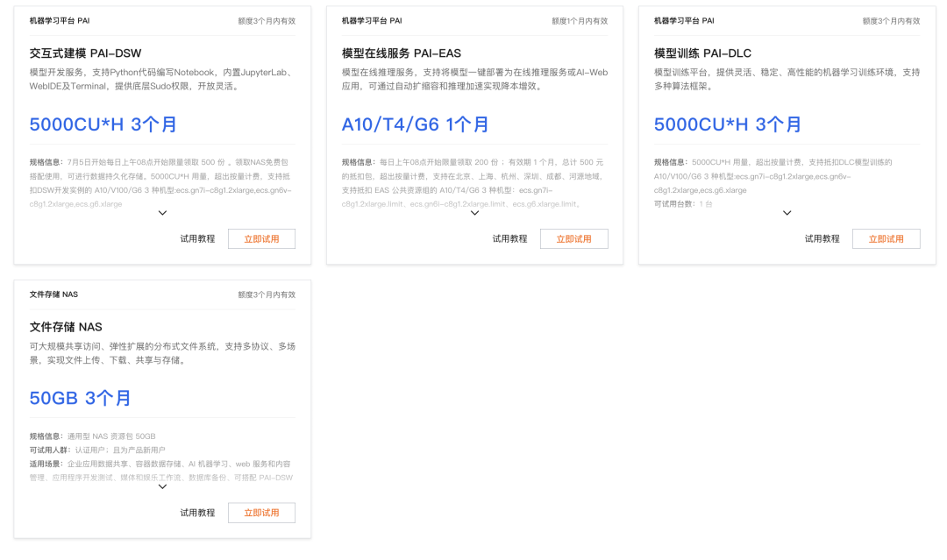947x560 pixels.
Task: Click 额度3个月内有效 on PAI-DLC card
Action: point(892,21)
